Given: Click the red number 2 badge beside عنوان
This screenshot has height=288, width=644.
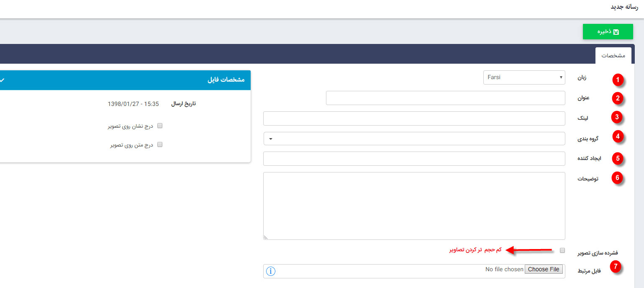Looking at the screenshot, I should point(617,98).
